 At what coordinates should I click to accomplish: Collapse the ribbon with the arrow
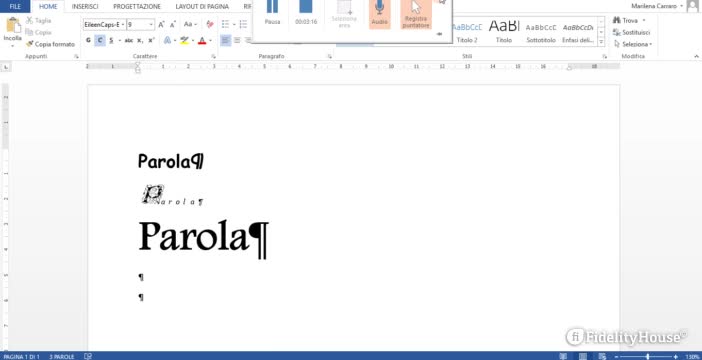tap(696, 56)
